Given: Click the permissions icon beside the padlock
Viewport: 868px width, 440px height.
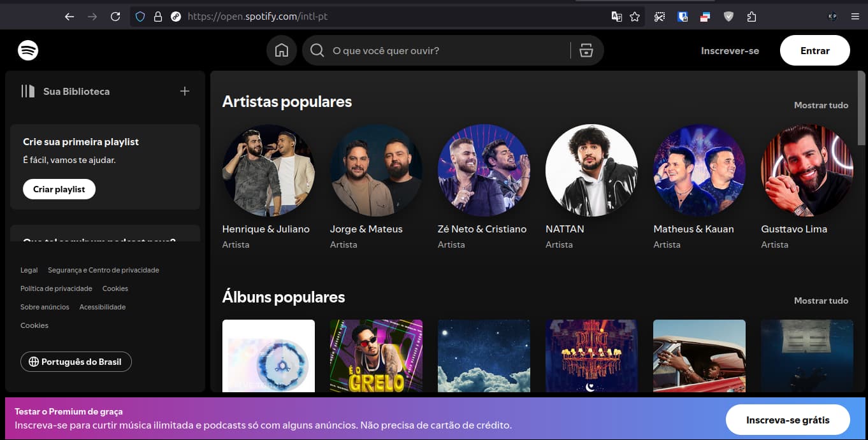Looking at the screenshot, I should (176, 17).
